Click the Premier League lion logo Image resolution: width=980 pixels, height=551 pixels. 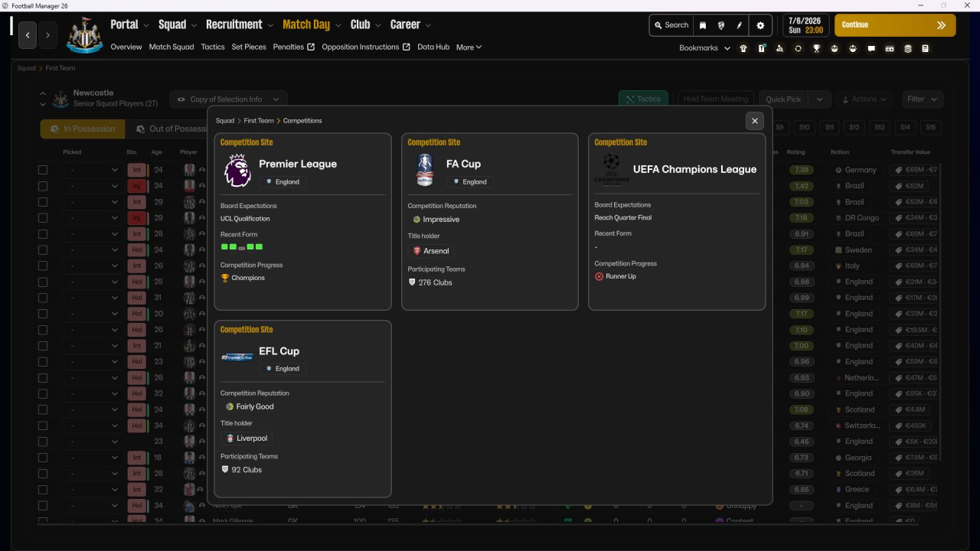click(237, 171)
